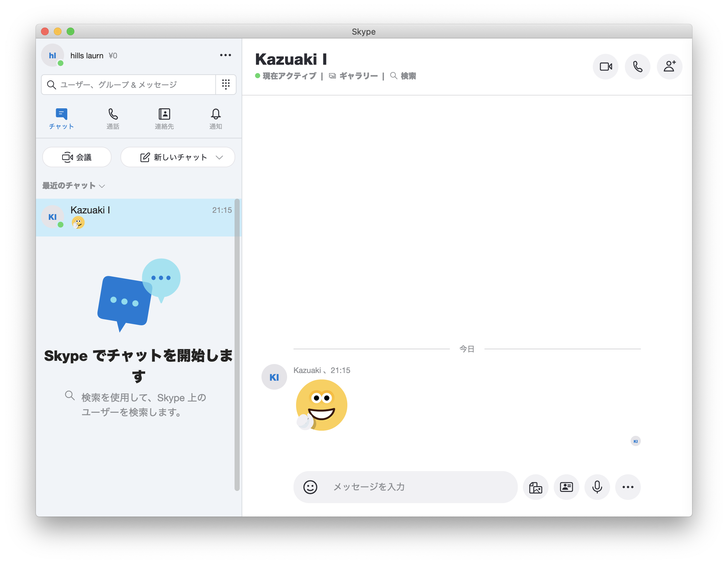
Task: Click the 現在アクティブ status text
Action: 289,76
